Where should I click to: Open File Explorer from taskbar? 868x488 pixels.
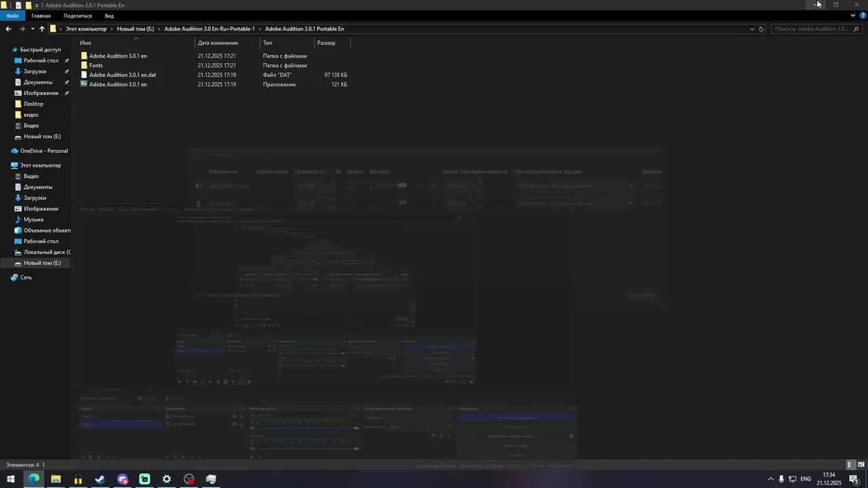pyautogui.click(x=56, y=479)
